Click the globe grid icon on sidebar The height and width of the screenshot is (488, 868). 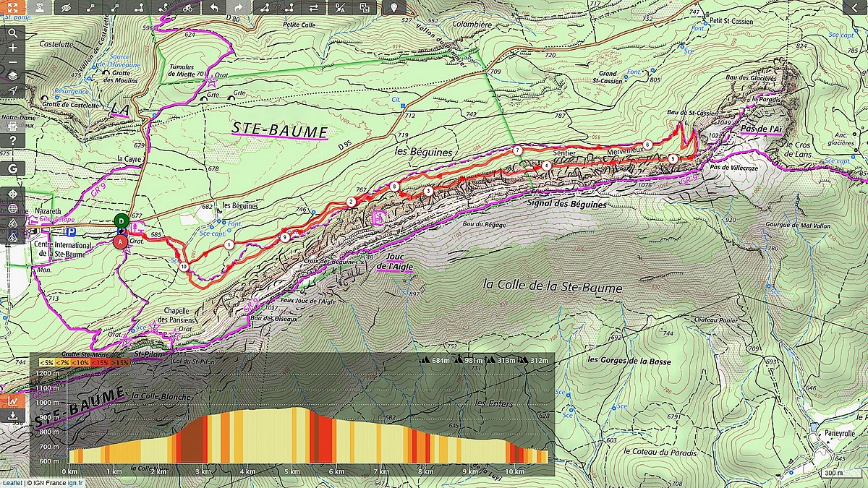12,210
